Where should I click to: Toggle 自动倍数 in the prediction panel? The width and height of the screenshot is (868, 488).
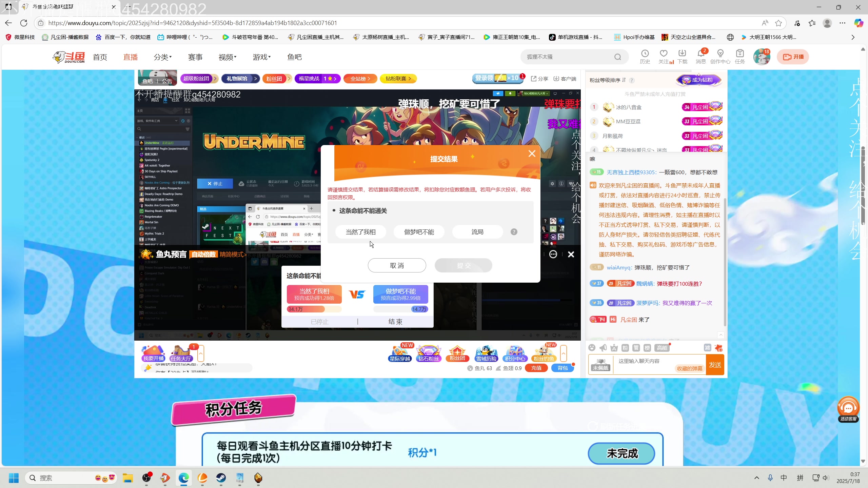click(203, 255)
